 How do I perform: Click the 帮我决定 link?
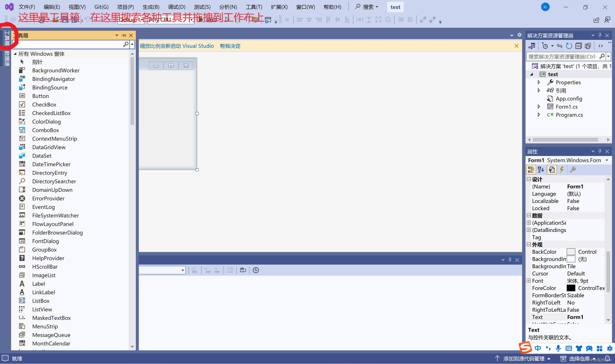(x=230, y=46)
